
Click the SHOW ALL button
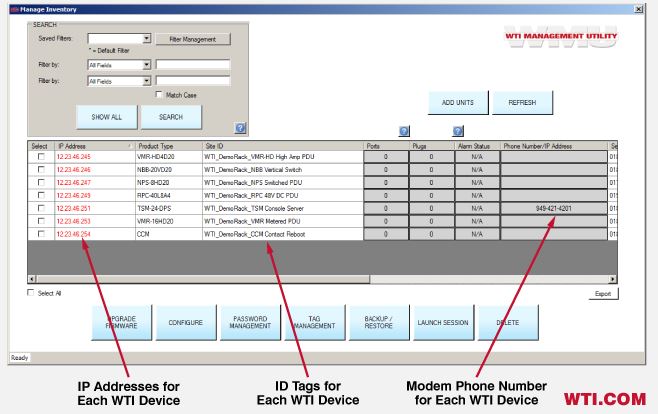[107, 117]
